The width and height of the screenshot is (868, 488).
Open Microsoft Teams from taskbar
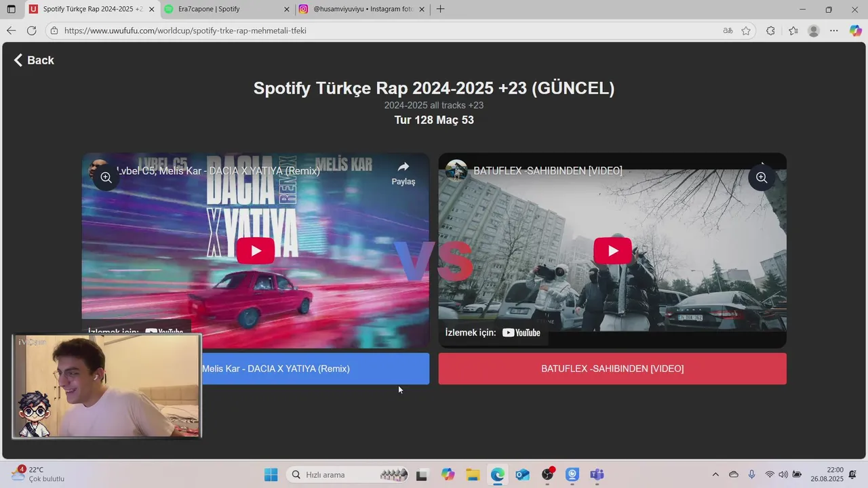click(597, 474)
